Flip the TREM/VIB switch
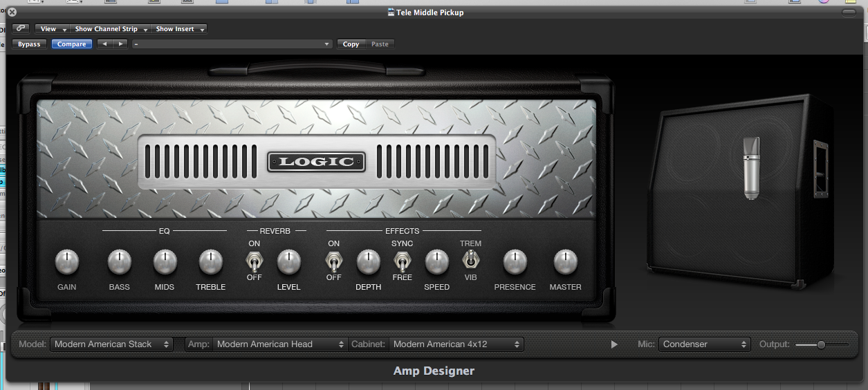868x390 pixels. point(470,260)
